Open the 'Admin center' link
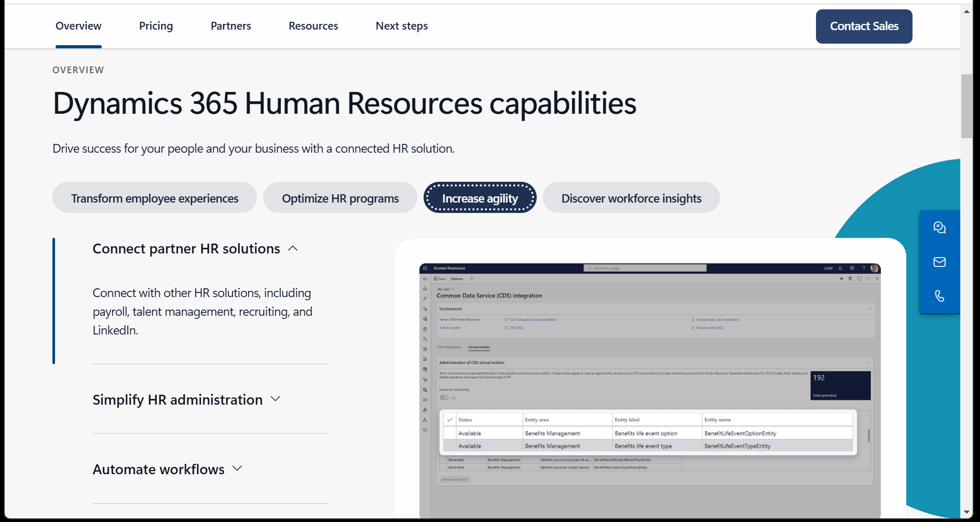 pyautogui.click(x=450, y=328)
